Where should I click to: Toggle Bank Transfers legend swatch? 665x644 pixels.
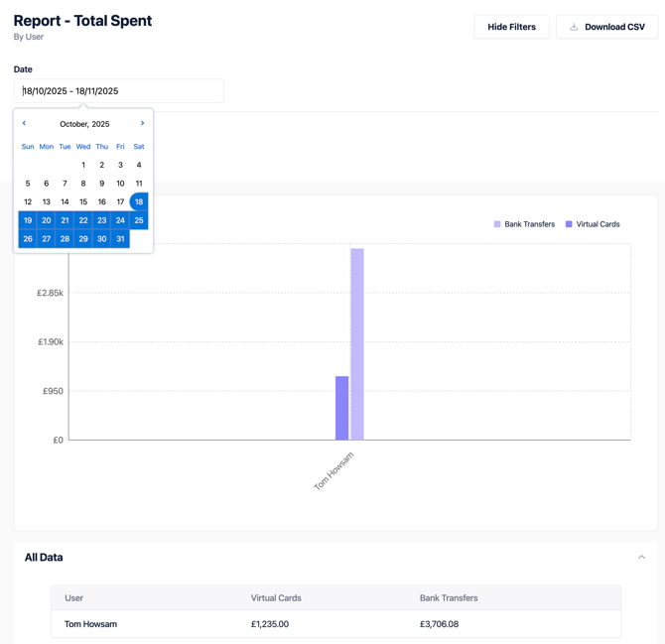[497, 224]
